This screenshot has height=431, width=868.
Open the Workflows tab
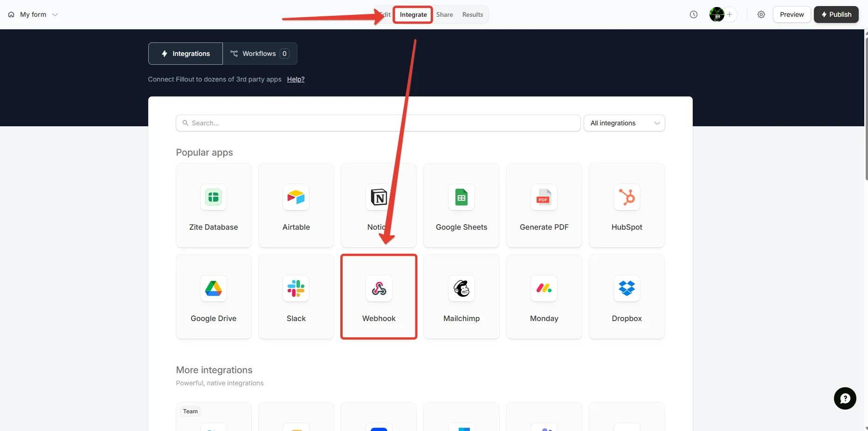[x=260, y=54]
